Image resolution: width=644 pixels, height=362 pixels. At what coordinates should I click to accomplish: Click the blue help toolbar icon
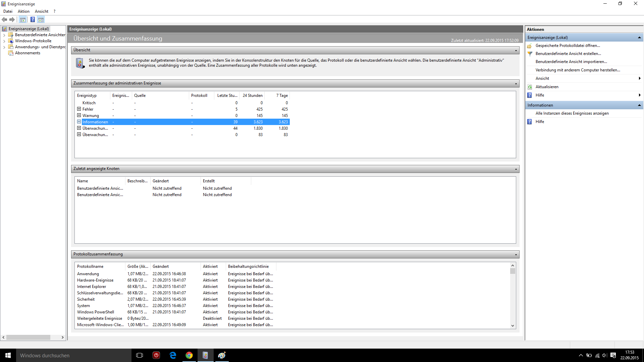(x=33, y=19)
